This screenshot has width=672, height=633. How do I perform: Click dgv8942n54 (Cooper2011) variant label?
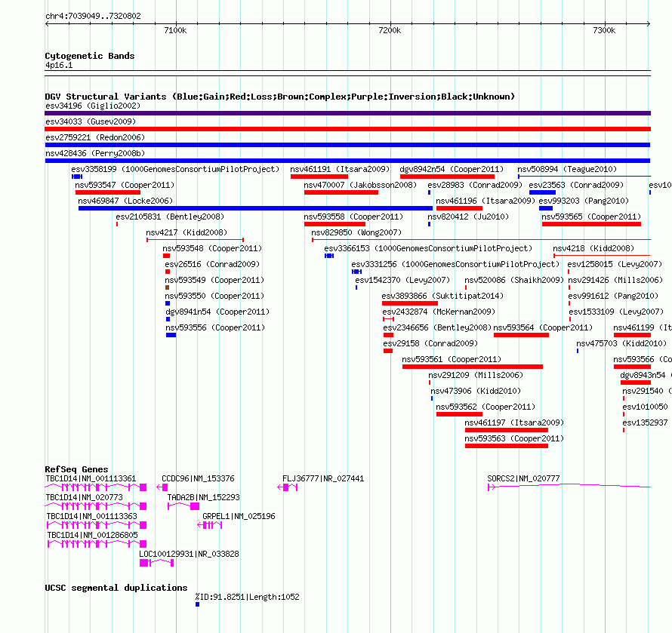[x=452, y=169]
